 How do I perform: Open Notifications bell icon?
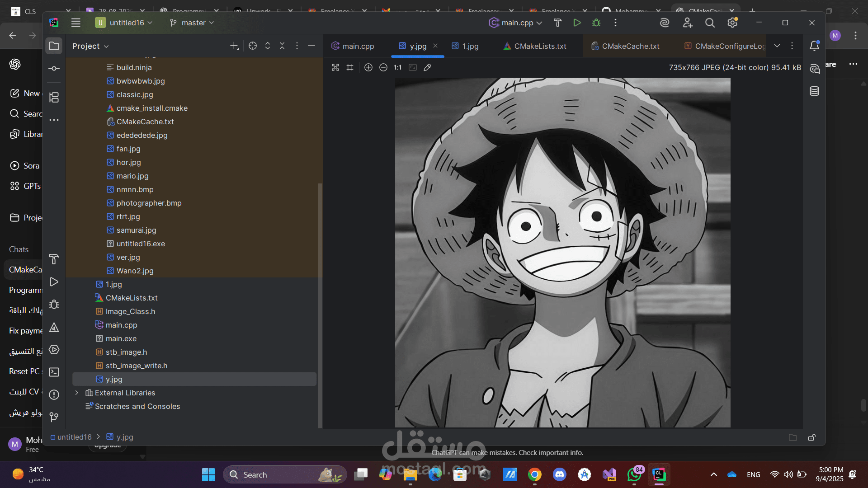(x=814, y=46)
